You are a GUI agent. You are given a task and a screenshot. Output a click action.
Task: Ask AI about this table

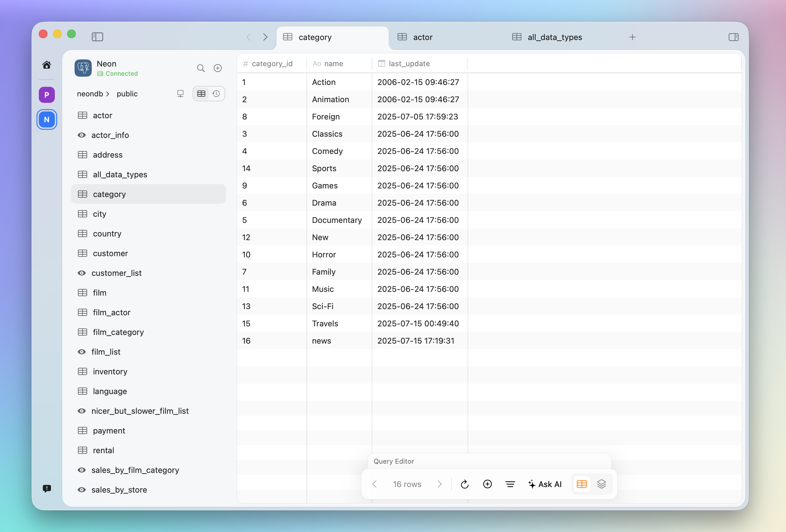click(x=545, y=484)
